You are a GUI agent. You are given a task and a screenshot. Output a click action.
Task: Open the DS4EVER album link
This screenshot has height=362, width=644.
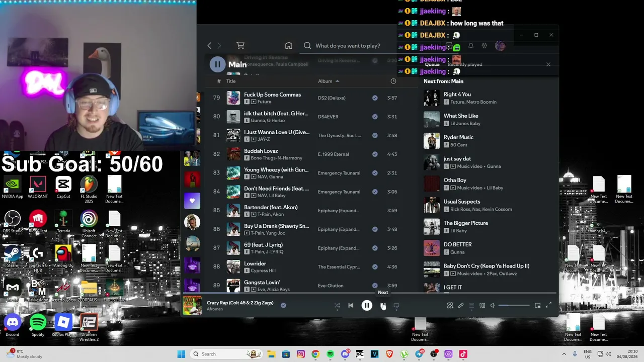click(x=328, y=117)
